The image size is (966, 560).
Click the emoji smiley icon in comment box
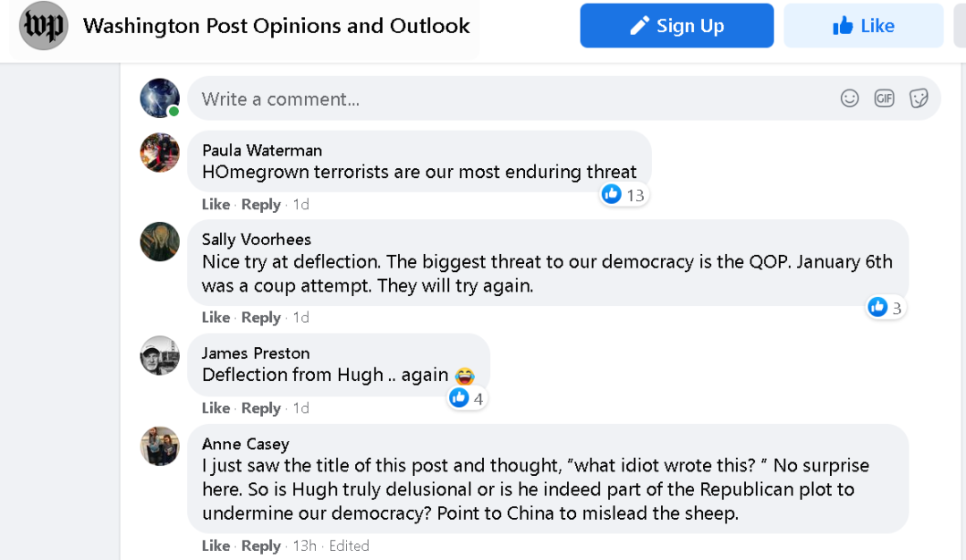coord(850,98)
